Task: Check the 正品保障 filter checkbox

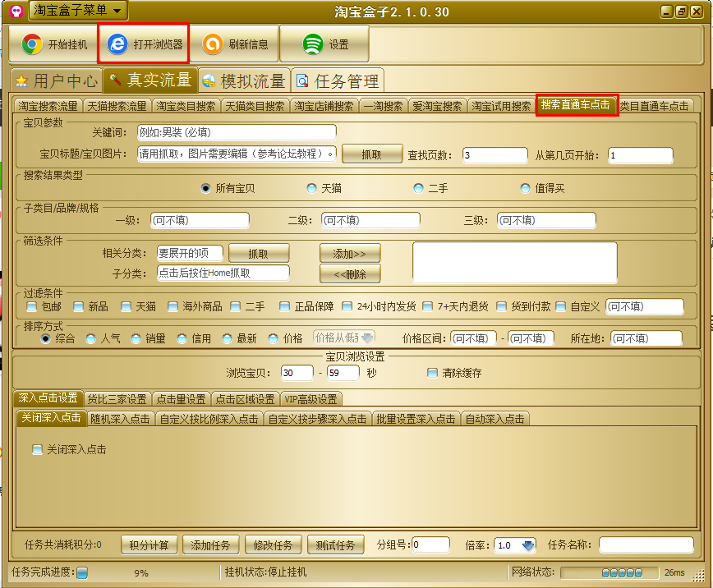Action: click(x=284, y=306)
